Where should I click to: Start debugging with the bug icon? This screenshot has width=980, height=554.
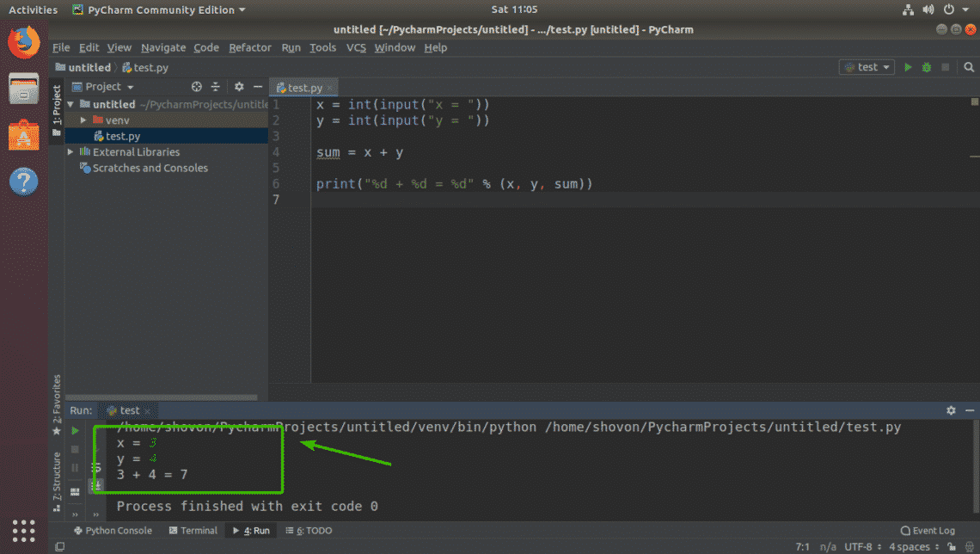pyautogui.click(x=927, y=66)
